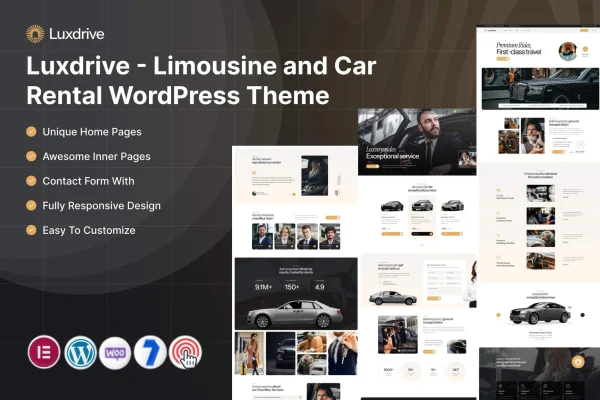Open the silver sedan image in dark stats section
The width and height of the screenshot is (600, 400).
295,314
